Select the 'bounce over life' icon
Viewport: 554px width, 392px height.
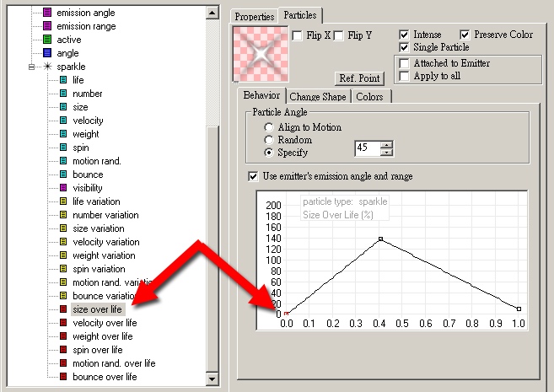[x=63, y=377]
